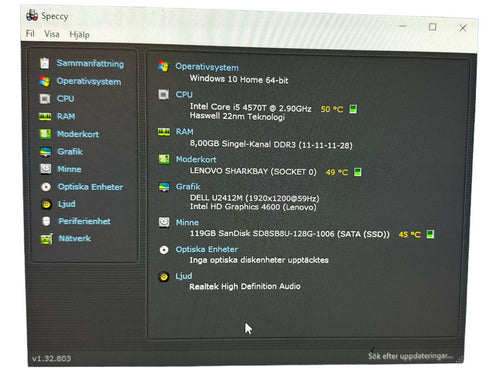The height and width of the screenshot is (368, 490).
Task: Click 'Haswell 22nm Teknologi' text
Action: coord(237,116)
